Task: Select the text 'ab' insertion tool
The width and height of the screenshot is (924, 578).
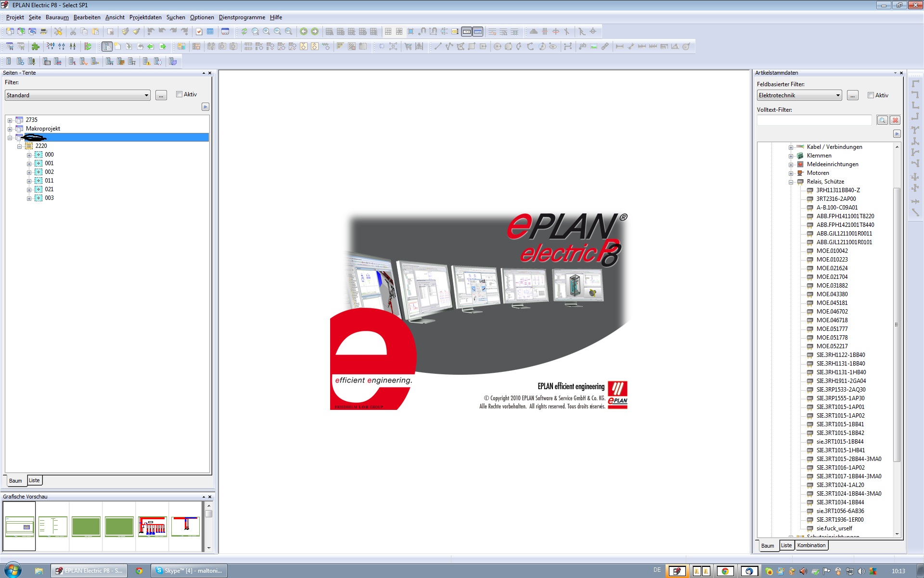Action: coord(582,46)
